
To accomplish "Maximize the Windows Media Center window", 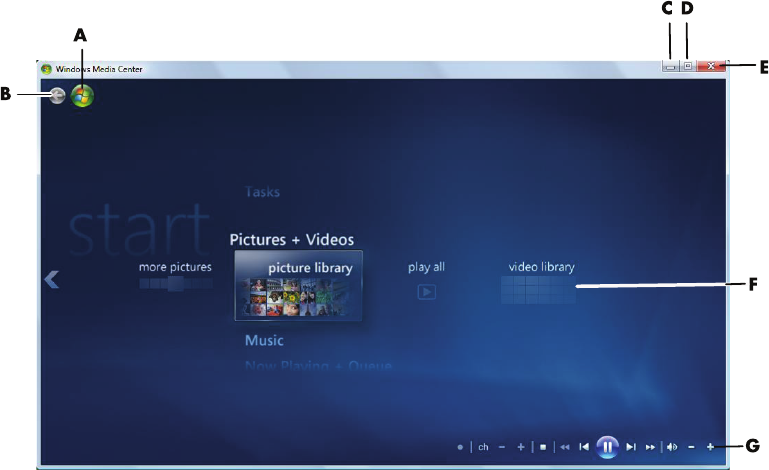I will click(x=688, y=66).
